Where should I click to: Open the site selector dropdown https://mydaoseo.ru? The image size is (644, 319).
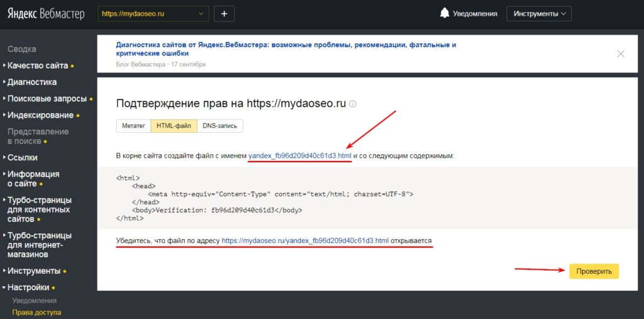(x=153, y=14)
